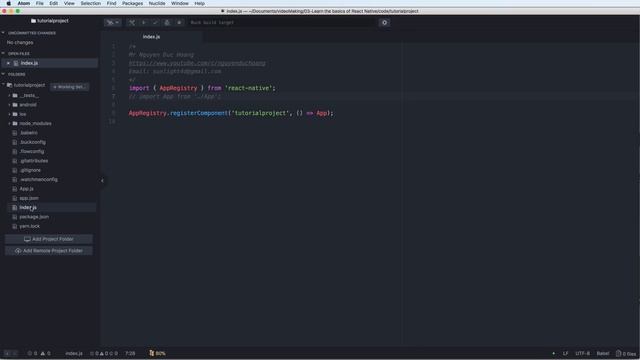Click 'react-native' string in import line
The height and width of the screenshot is (360, 640).
(250, 88)
